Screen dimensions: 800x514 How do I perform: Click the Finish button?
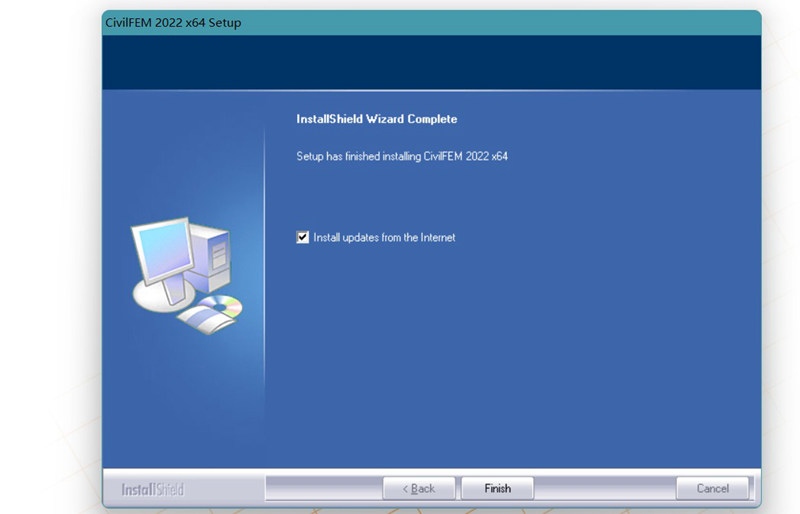pos(497,488)
